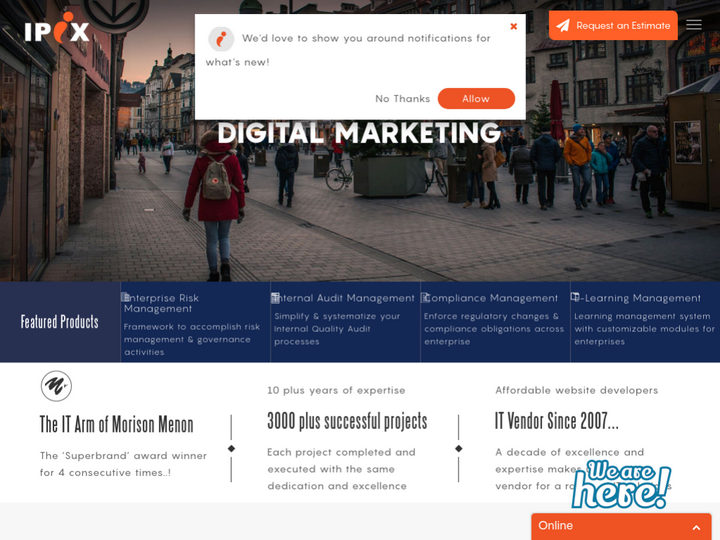Click the IPIX logo in header

[x=57, y=27]
